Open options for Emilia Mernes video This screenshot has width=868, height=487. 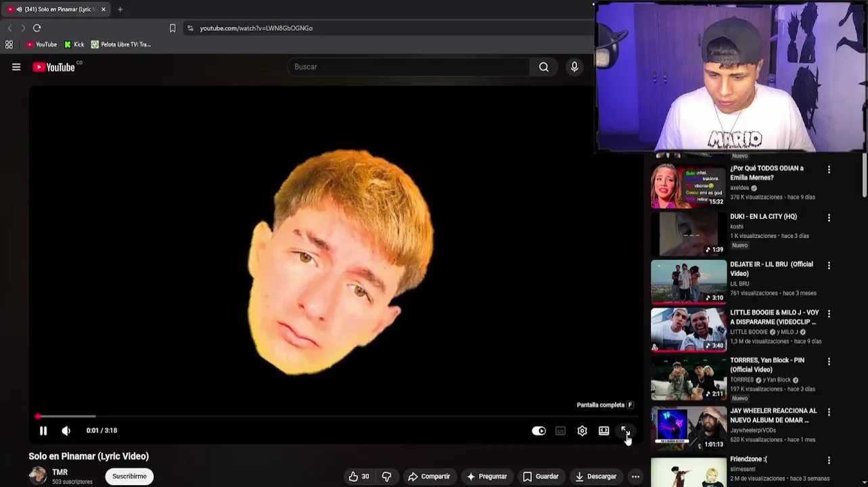tap(829, 170)
